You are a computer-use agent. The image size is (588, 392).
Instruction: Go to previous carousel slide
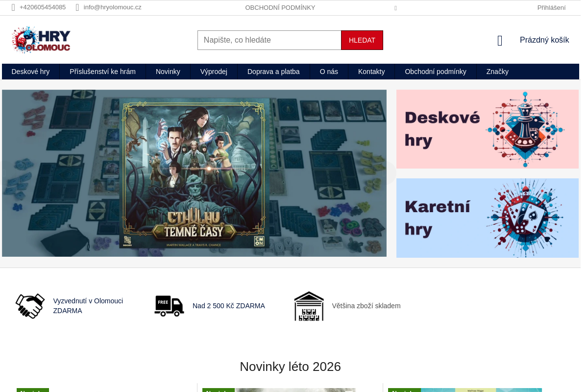pos(5,173)
